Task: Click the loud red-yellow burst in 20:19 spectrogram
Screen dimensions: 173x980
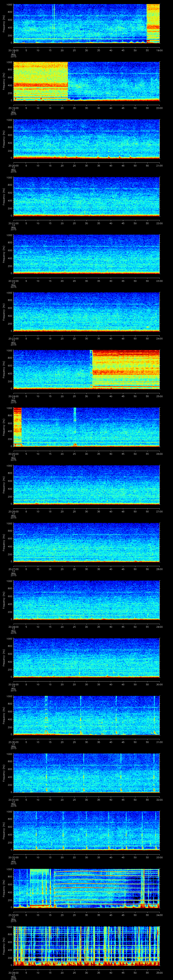Action: tap(40, 81)
